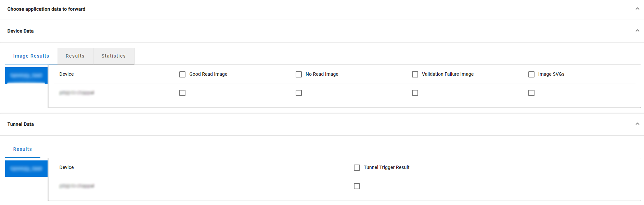The width and height of the screenshot is (644, 205).
Task: Collapse the 'Choose application data to forward' section
Action: [x=637, y=9]
